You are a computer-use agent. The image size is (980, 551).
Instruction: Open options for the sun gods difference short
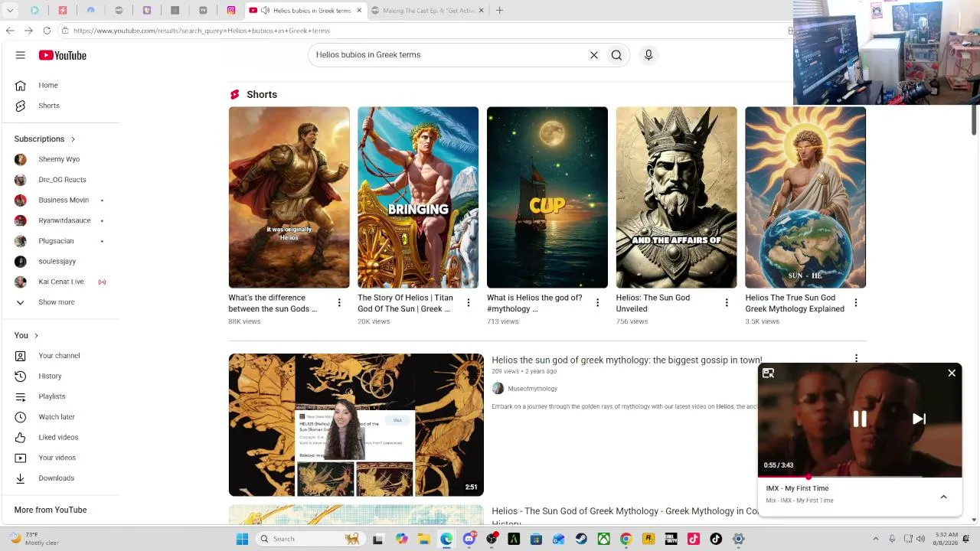[339, 303]
